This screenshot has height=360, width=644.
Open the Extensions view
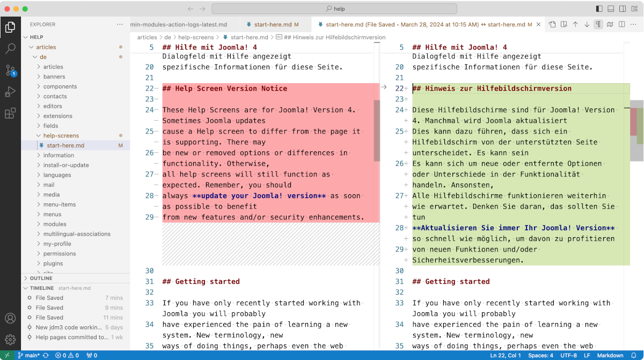point(10,113)
